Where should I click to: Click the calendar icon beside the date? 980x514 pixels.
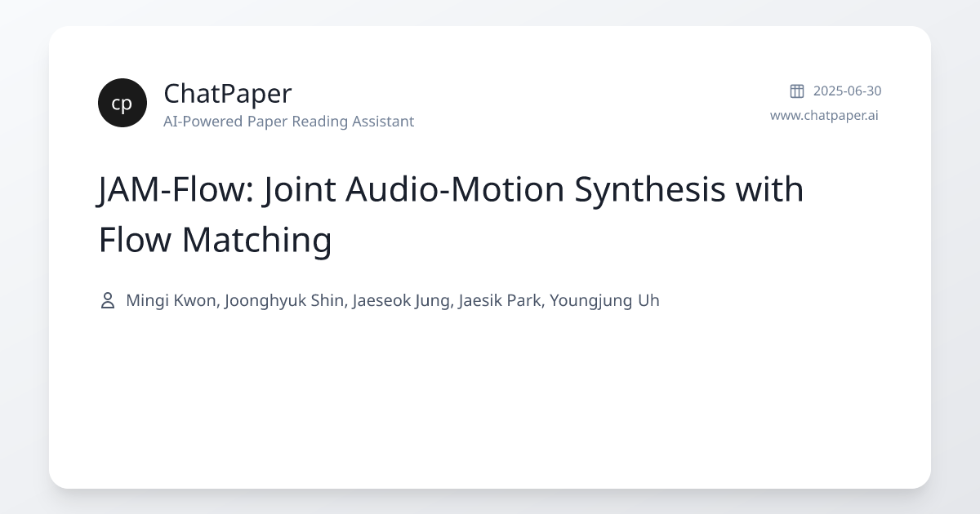coord(797,91)
